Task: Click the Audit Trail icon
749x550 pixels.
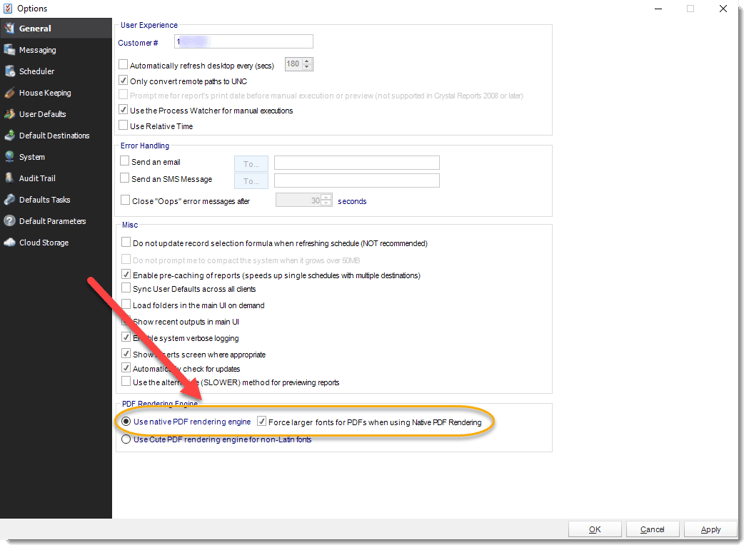Action: pos(9,178)
